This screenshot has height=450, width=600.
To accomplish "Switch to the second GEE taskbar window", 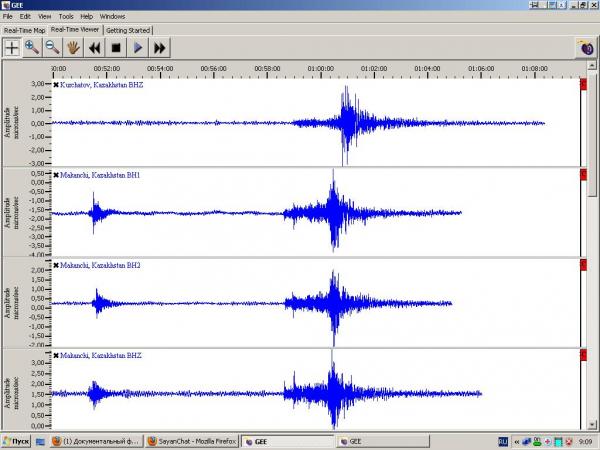I will (383, 442).
